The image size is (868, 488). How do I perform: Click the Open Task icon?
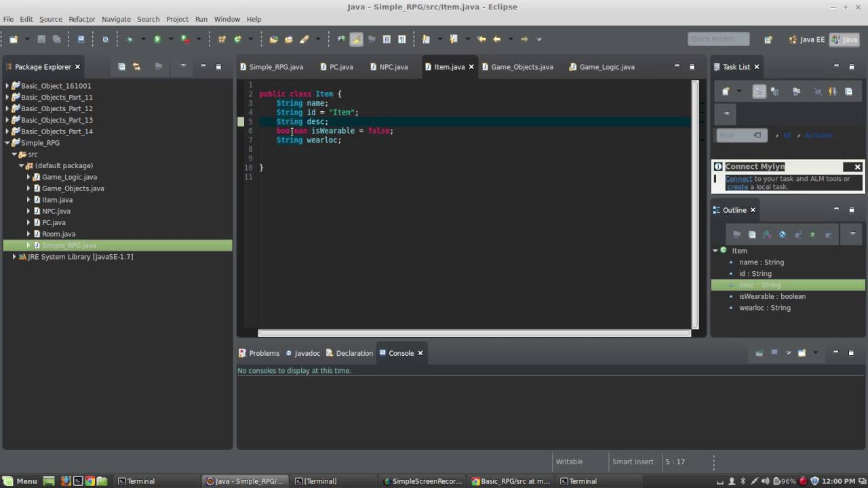coord(289,39)
